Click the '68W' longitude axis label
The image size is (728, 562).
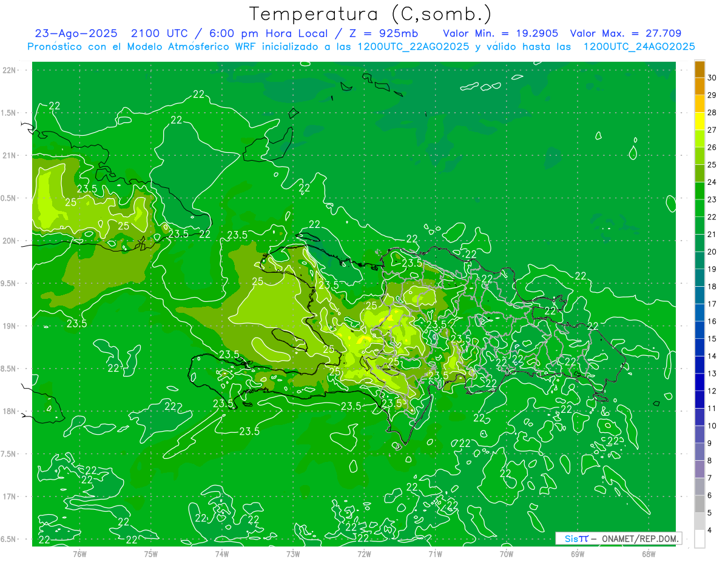pyautogui.click(x=649, y=554)
